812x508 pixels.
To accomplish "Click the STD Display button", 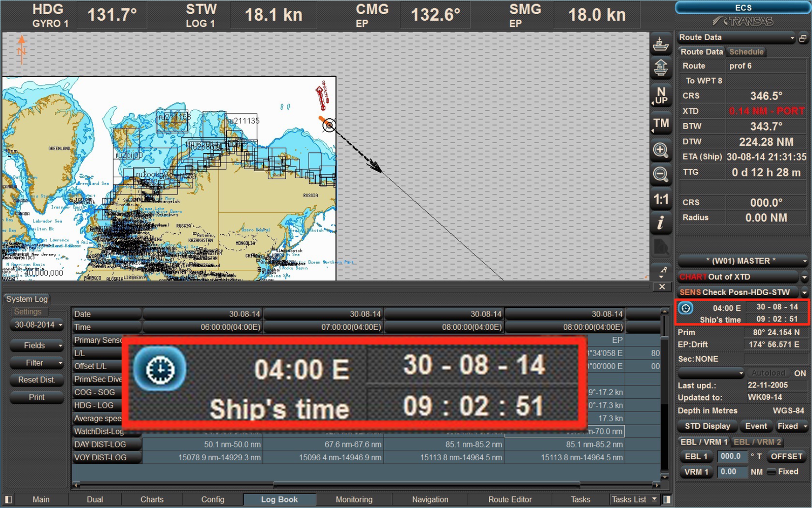I will coord(707,426).
